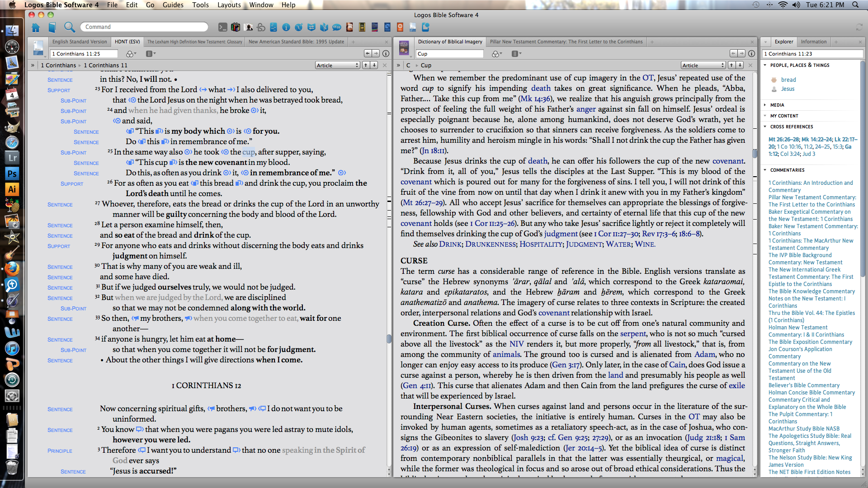
Task: Go back in Dictionary panel history
Action: pos(734,53)
